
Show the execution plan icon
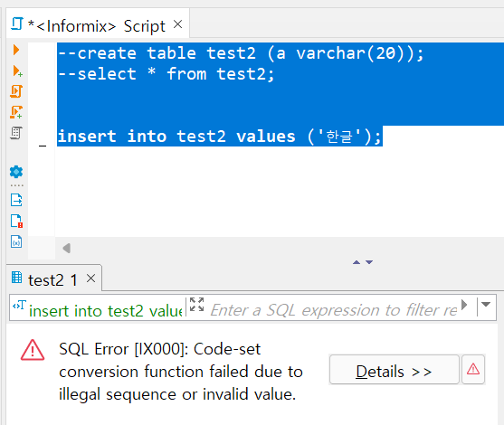(16, 133)
